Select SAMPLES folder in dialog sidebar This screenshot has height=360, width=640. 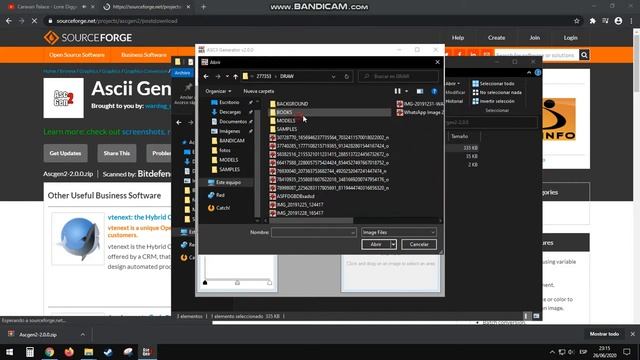point(229,169)
